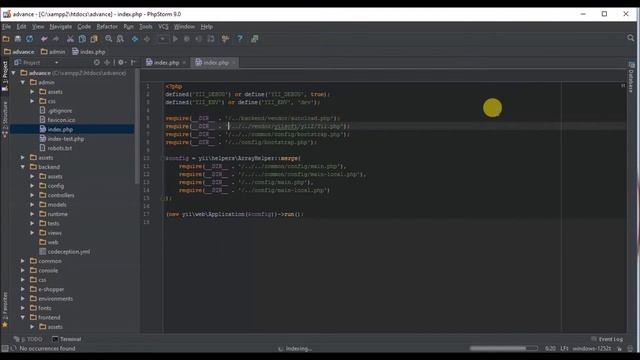Click the Open folder toolbar icon

[6, 39]
